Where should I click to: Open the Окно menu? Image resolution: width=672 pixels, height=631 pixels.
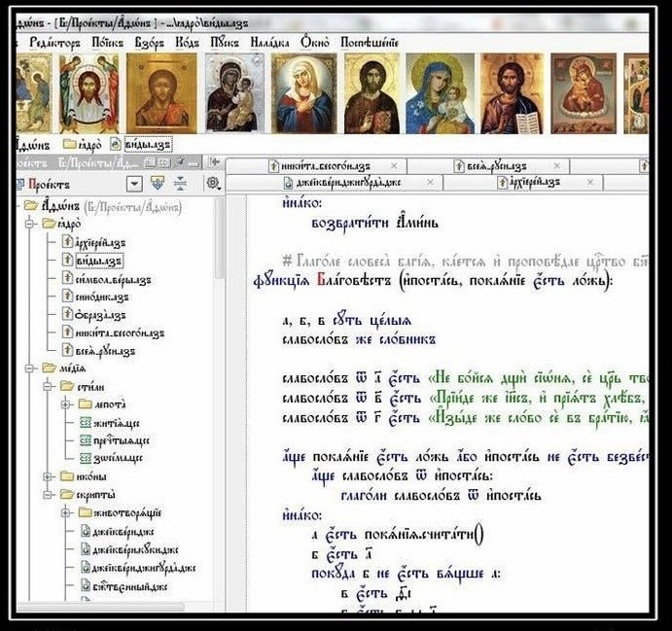coord(314,43)
